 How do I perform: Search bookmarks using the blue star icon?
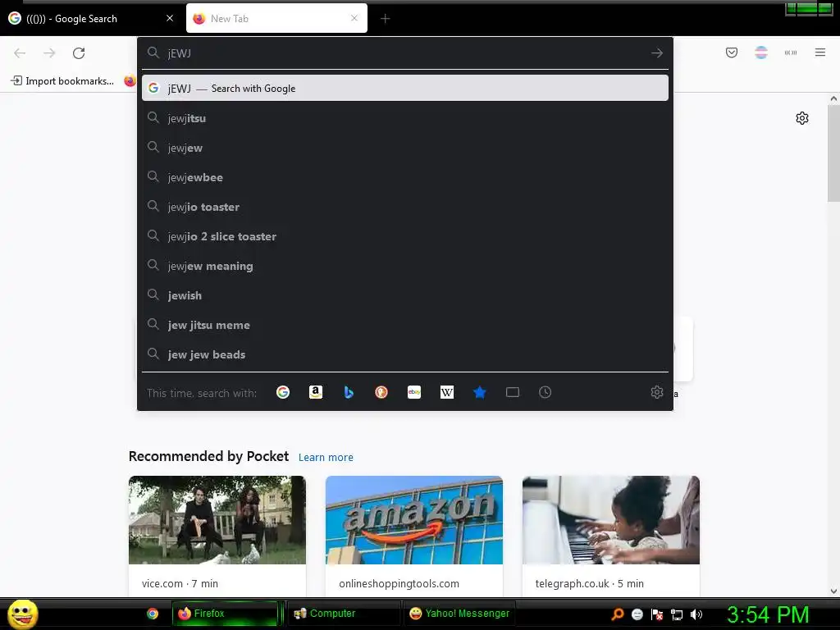click(x=479, y=392)
